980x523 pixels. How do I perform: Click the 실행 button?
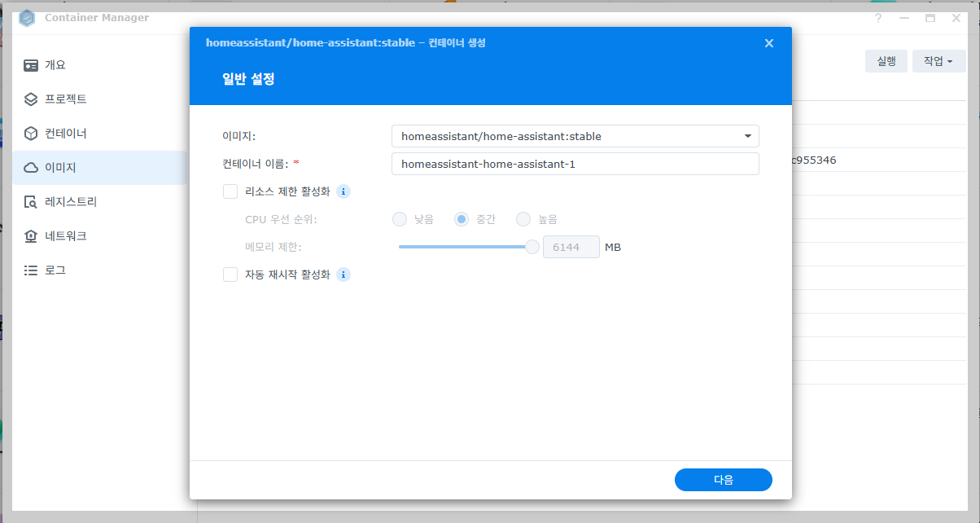tap(886, 61)
